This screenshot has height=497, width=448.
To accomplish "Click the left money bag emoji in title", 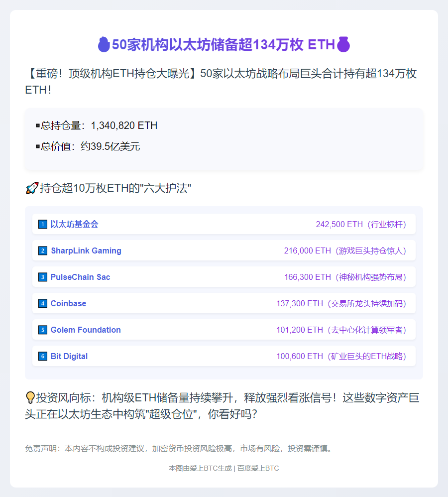I will tap(104, 44).
